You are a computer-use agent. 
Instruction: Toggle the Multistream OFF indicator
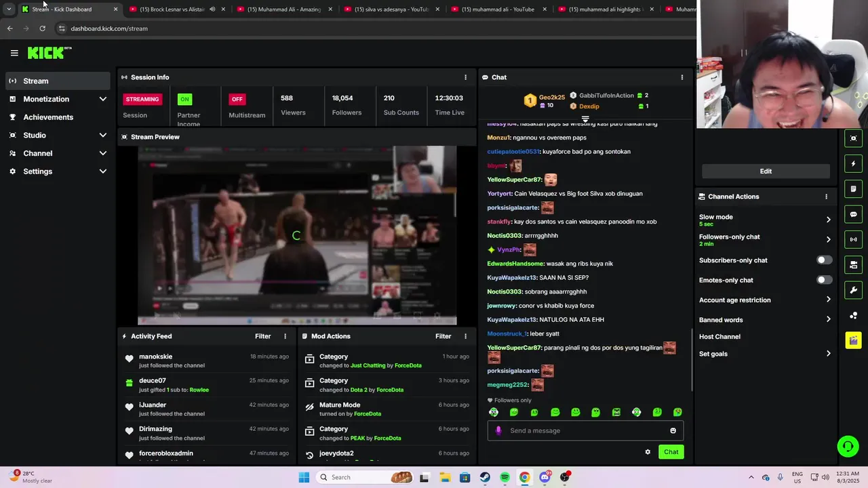point(237,99)
